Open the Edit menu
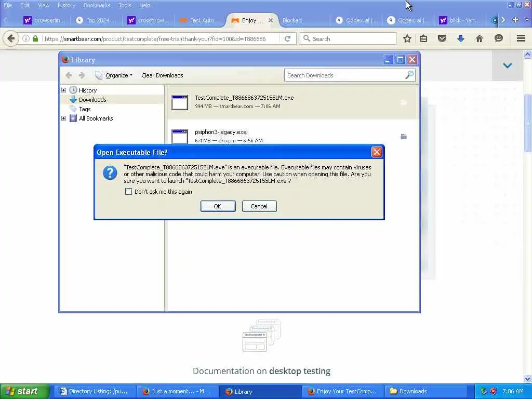This screenshot has height=399, width=532. click(x=25, y=5)
